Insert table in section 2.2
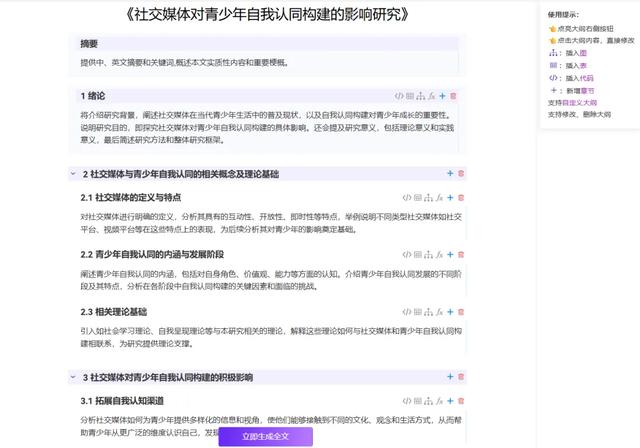 click(418, 255)
